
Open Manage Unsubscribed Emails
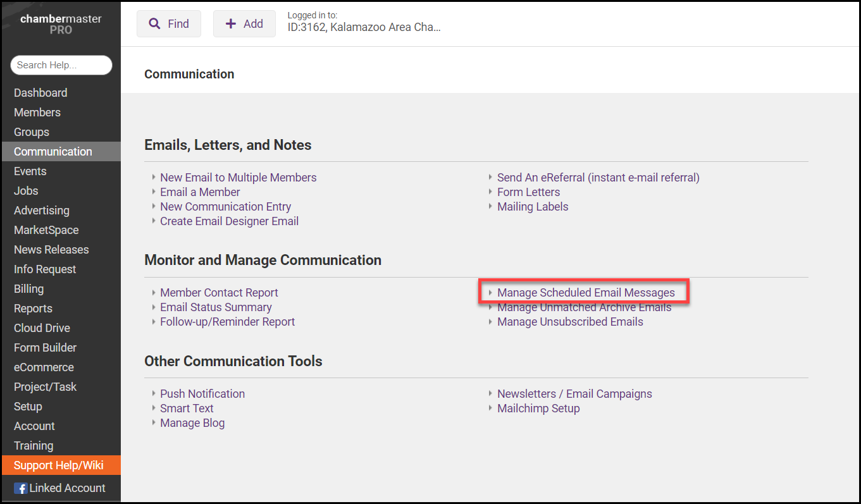[570, 322]
